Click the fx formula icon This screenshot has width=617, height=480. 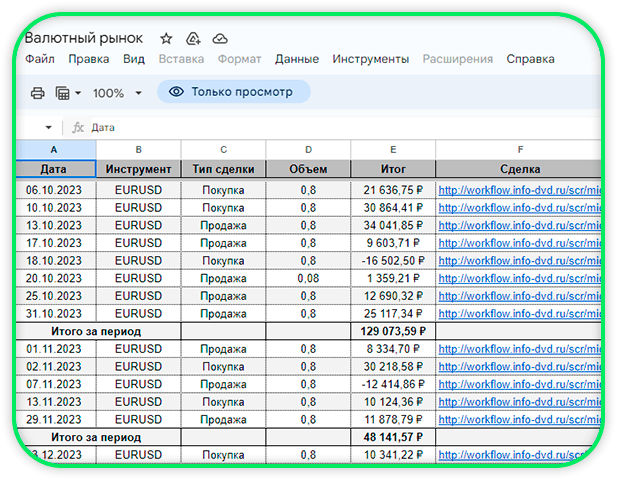77,128
